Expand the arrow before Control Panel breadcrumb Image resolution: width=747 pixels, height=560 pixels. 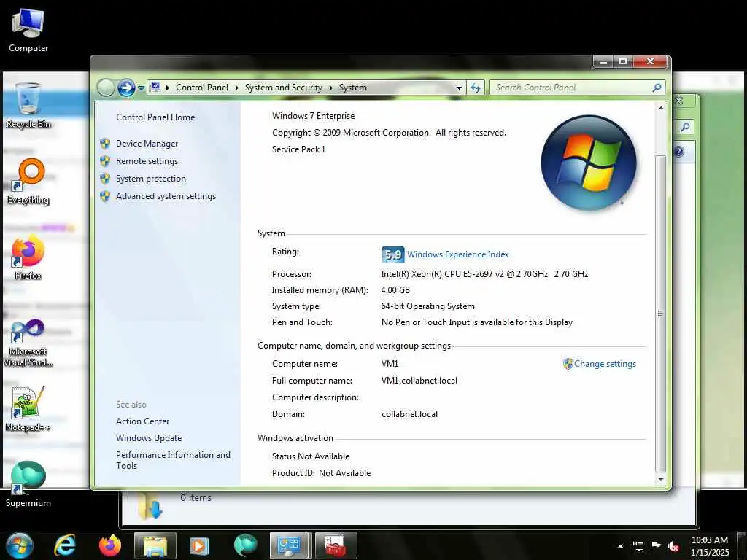click(x=168, y=87)
